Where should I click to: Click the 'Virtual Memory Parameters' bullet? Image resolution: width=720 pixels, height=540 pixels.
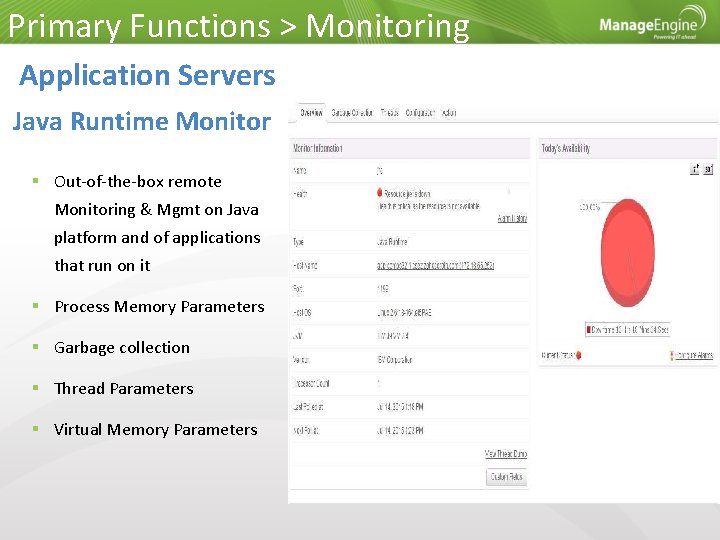156,429
